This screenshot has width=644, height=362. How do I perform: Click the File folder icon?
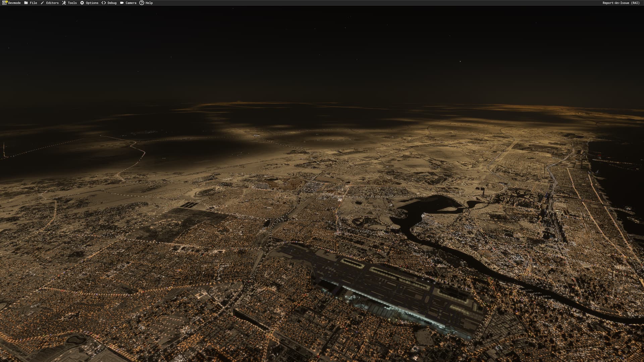point(26,3)
